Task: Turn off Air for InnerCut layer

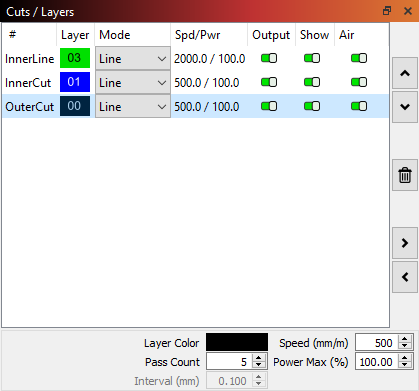Action: (359, 82)
